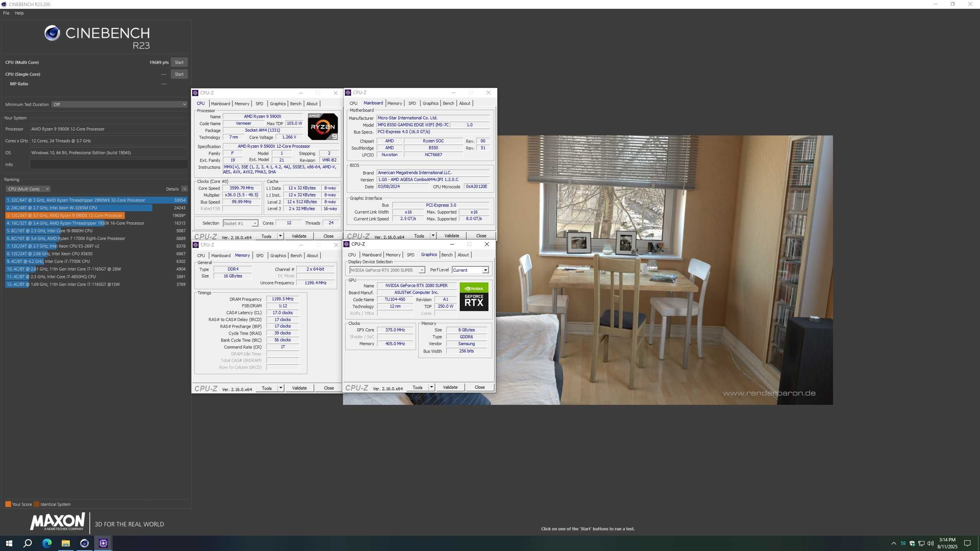Click the TU104-450 code name value

tap(395, 300)
